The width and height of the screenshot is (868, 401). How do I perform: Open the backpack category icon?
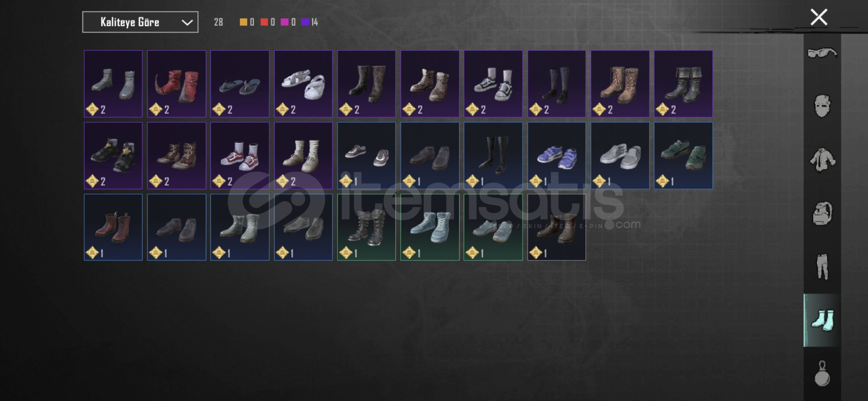point(822,213)
